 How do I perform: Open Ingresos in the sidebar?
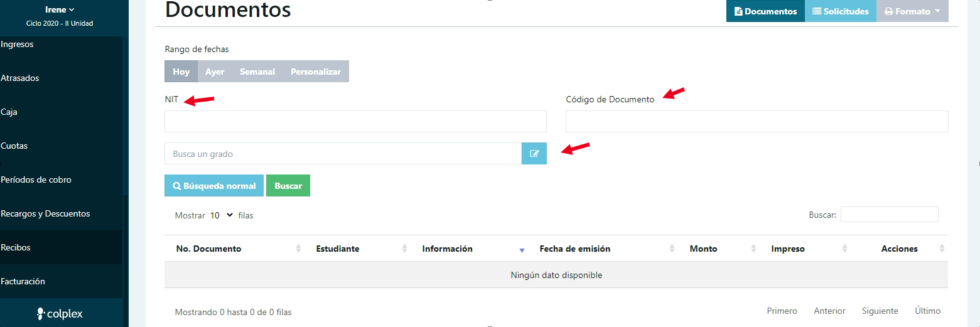[x=17, y=44]
